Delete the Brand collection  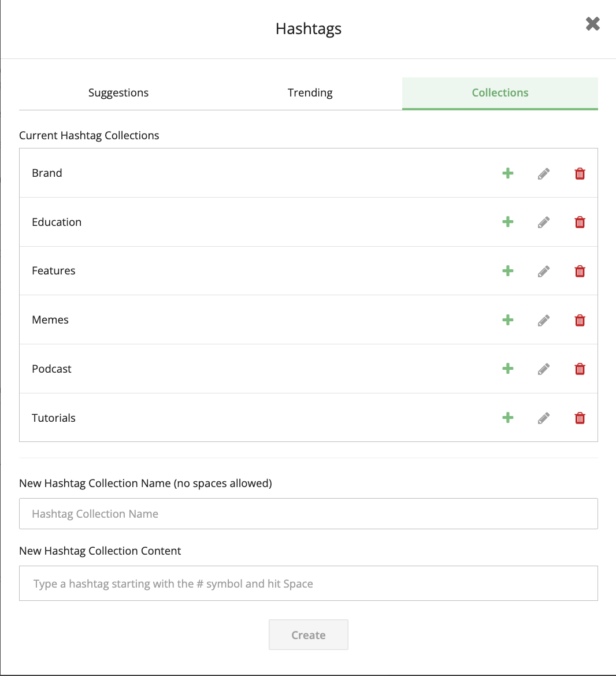click(580, 173)
